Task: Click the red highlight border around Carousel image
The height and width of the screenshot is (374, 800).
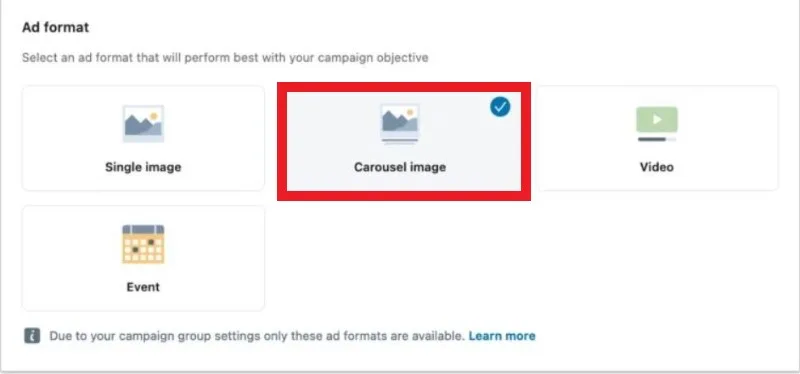Action: pos(404,87)
